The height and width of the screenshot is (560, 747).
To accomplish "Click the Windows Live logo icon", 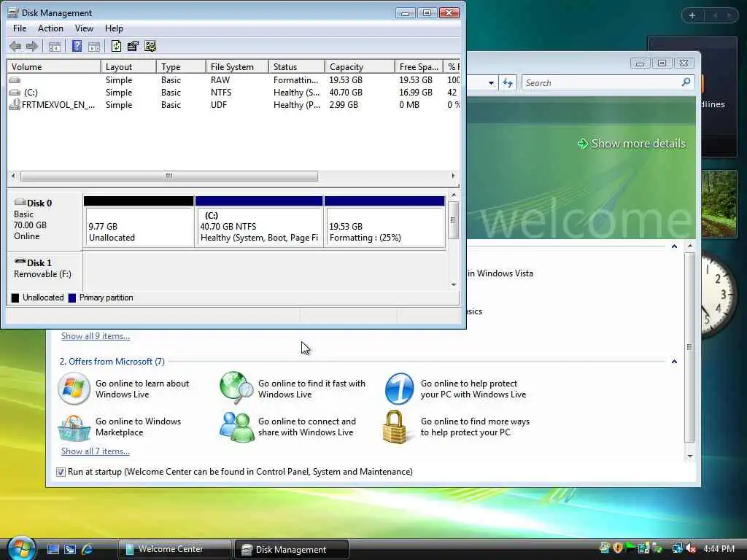I will pos(74,389).
